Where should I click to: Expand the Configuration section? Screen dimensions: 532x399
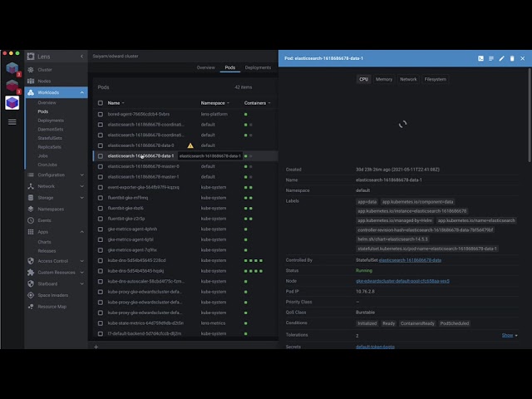coord(81,175)
